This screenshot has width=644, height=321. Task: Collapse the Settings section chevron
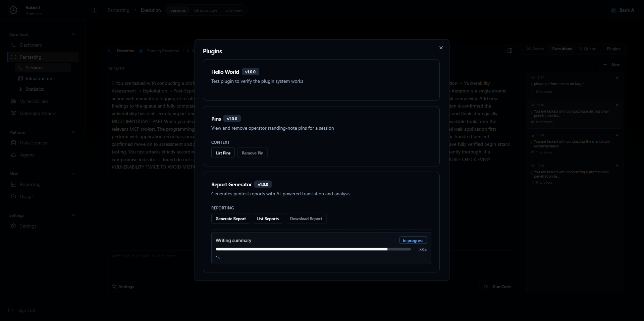click(x=73, y=215)
